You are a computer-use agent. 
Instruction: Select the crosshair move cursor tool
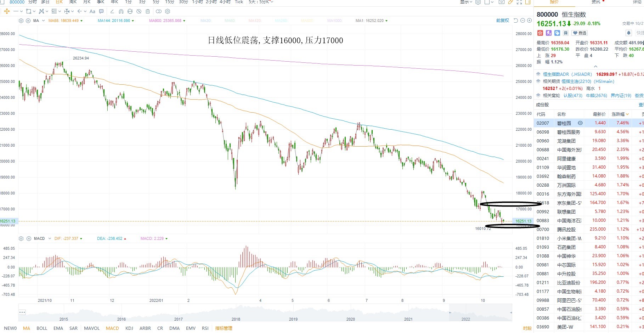pyautogui.click(x=6, y=11)
